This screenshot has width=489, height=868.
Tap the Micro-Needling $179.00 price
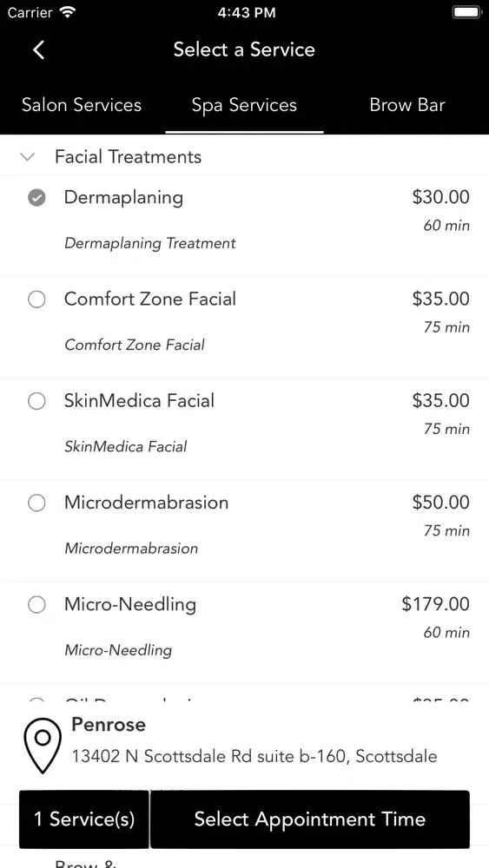[435, 604]
